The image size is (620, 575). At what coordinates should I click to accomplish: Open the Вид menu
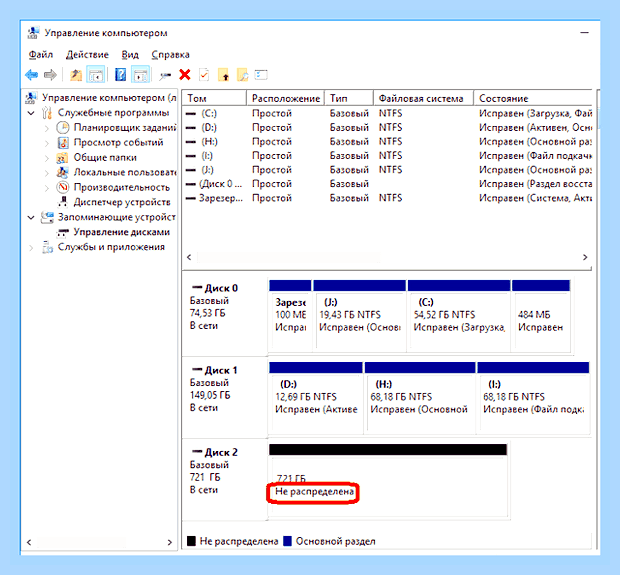pos(130,55)
